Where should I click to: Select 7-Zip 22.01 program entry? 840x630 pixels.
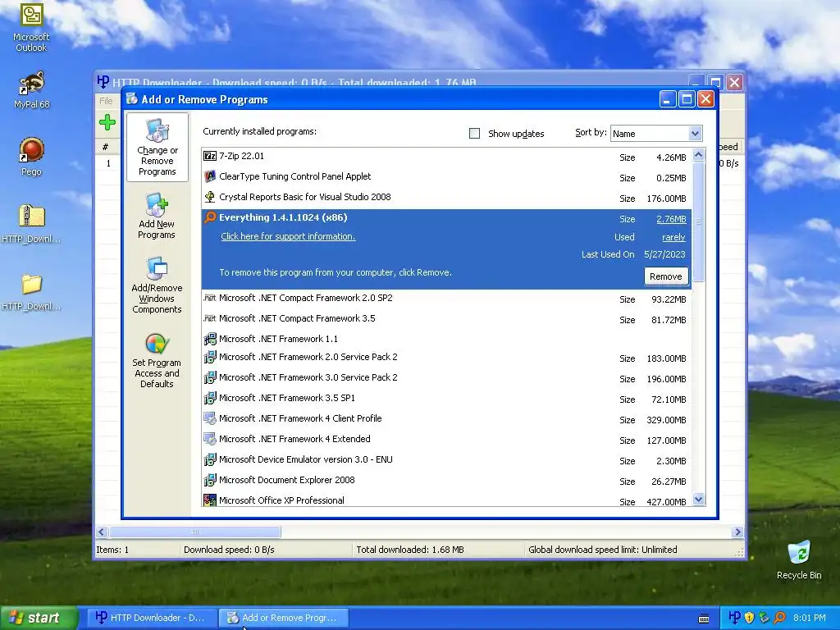446,157
